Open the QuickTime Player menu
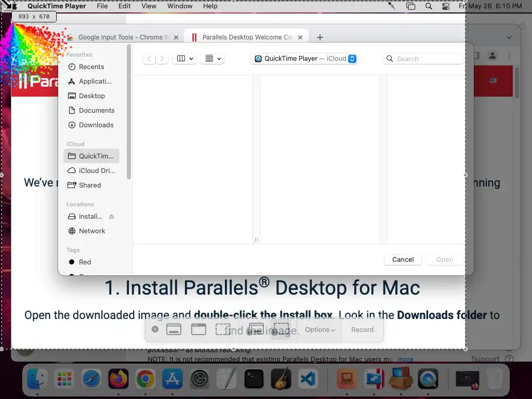Image resolution: width=532 pixels, height=399 pixels. coord(57,6)
